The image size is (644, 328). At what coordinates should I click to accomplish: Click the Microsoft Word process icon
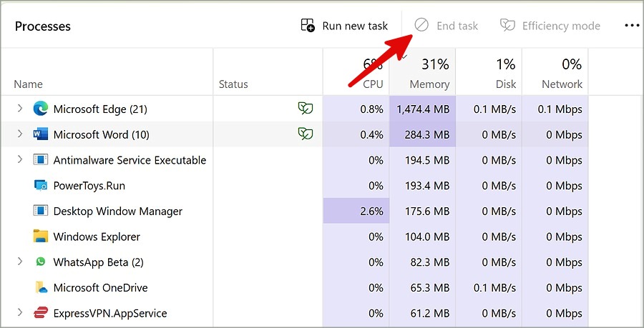[x=41, y=134]
